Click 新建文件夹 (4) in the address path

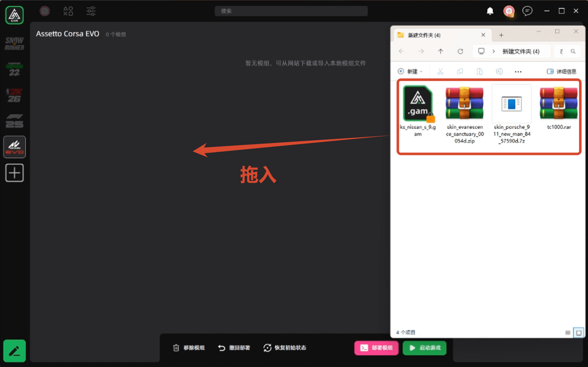pos(521,52)
